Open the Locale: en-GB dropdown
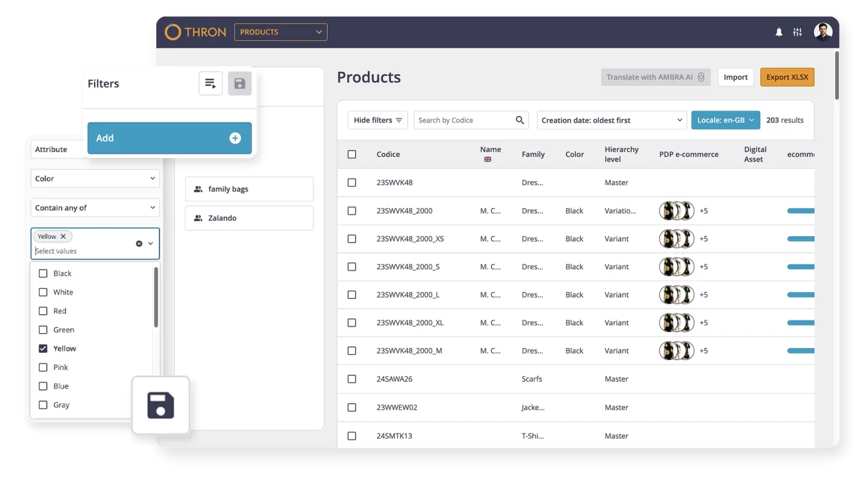868x490 pixels. (x=725, y=120)
